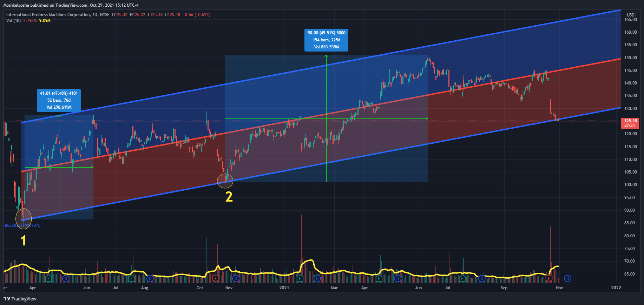
Task: Click the high value H126.32
Action: (x=137, y=15)
